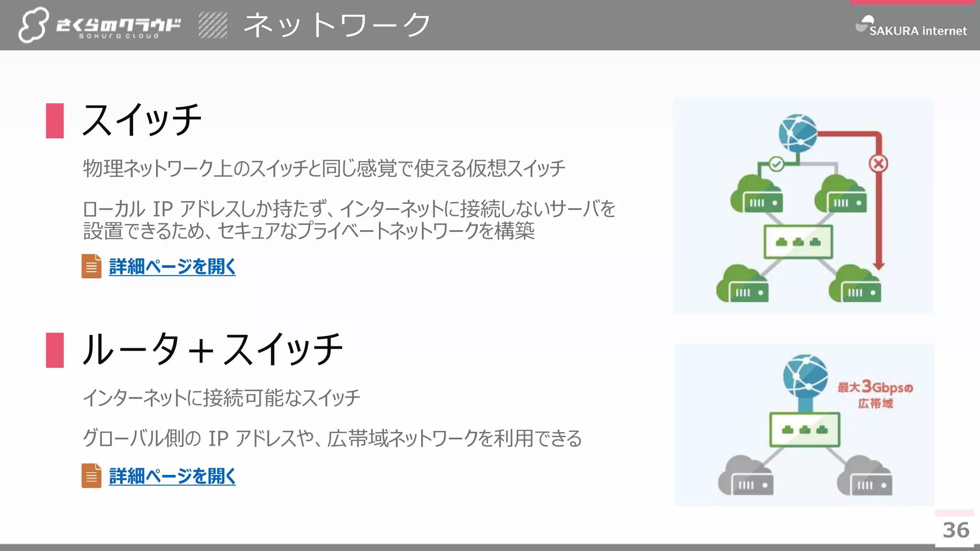The image size is (980, 551).
Task: Click the green switch box in the upper diagram
Action: [x=798, y=242]
